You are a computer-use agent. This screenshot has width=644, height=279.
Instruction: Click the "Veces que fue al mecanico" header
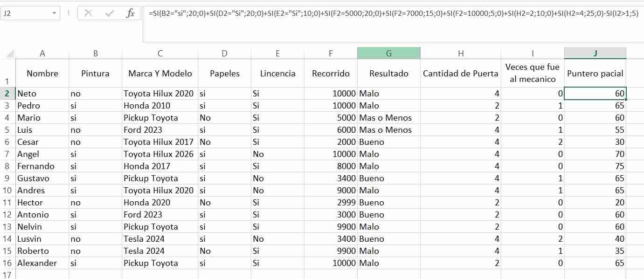point(532,74)
